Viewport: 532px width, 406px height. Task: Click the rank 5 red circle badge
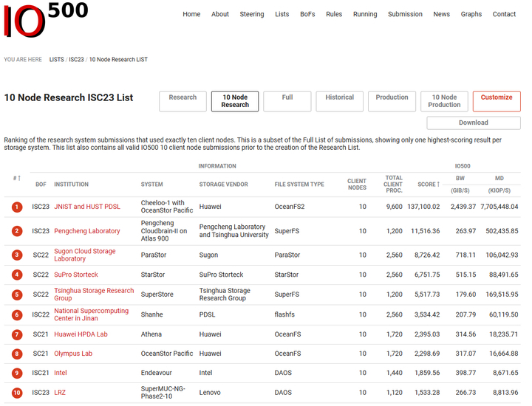17,295
